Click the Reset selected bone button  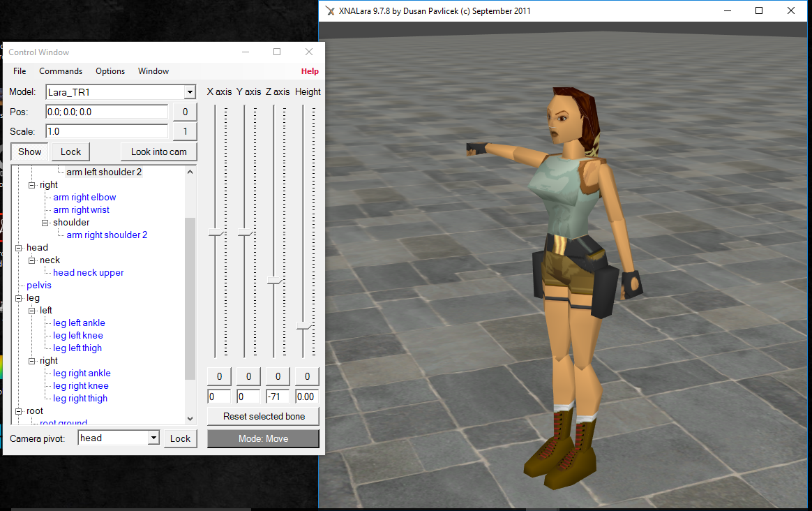263,416
